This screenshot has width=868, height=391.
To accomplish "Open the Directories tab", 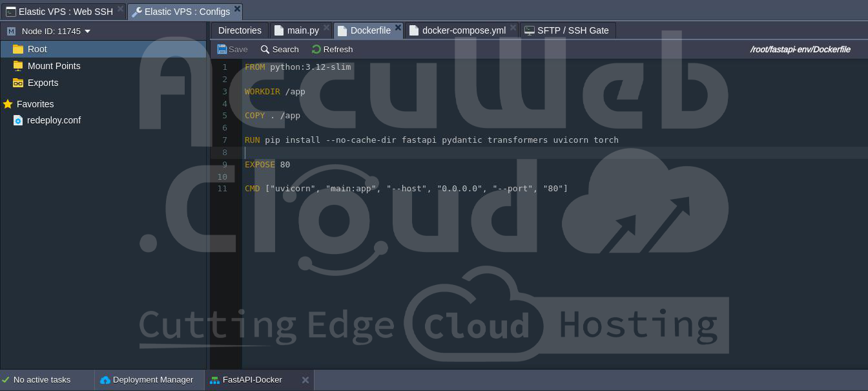I will tap(240, 30).
